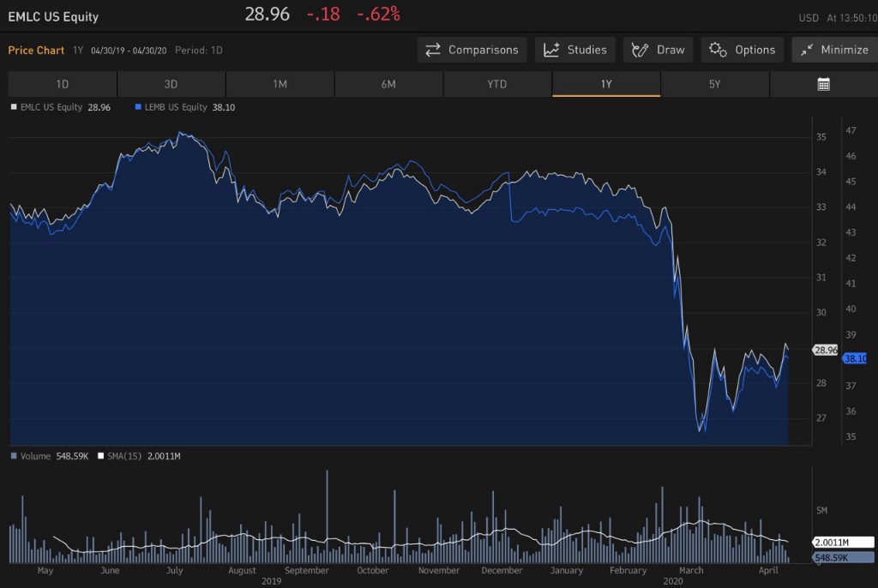This screenshot has width=878, height=588.
Task: Click the Minimize arrows icon
Action: tap(806, 50)
